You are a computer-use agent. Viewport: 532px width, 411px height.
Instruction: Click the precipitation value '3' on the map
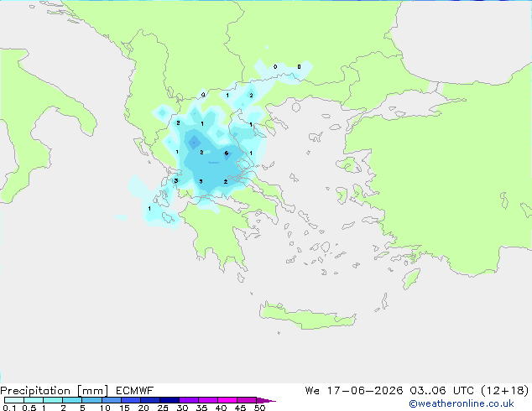pyautogui.click(x=175, y=180)
